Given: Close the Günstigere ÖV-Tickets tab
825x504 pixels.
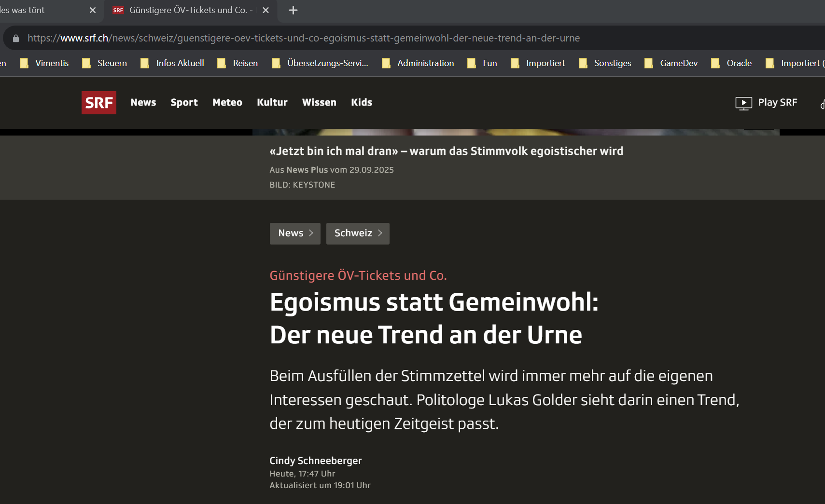Looking at the screenshot, I should 266,10.
